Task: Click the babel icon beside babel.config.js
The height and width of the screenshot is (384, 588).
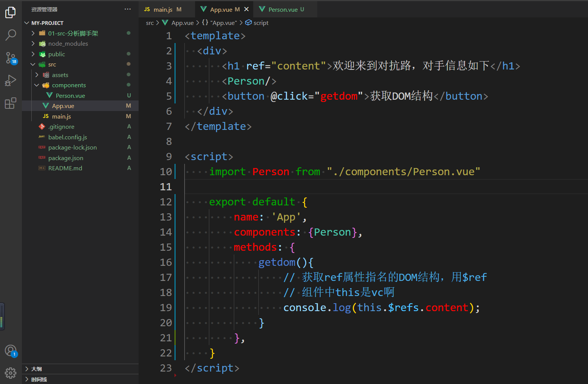Action: tap(42, 137)
